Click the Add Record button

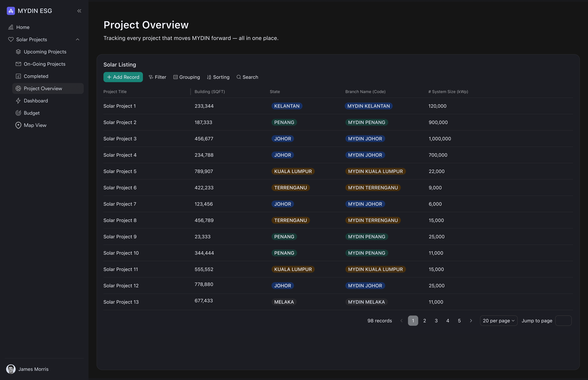click(123, 77)
